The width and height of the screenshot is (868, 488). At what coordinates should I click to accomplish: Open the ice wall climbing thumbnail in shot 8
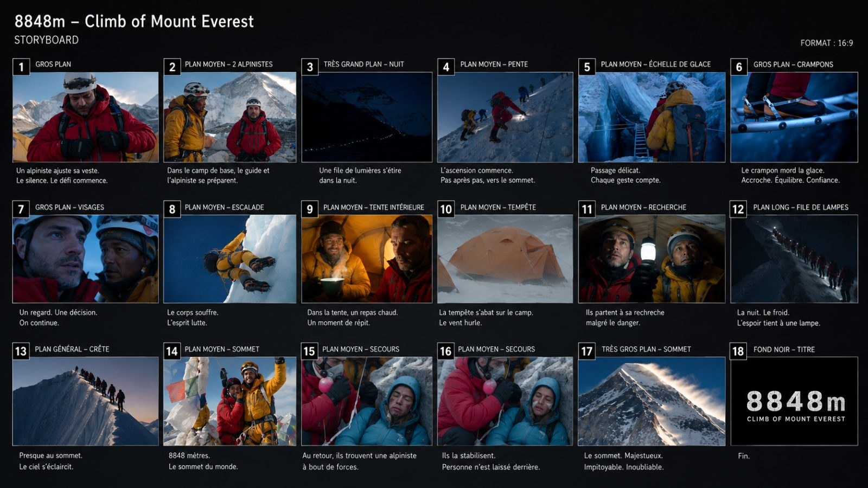coord(230,259)
